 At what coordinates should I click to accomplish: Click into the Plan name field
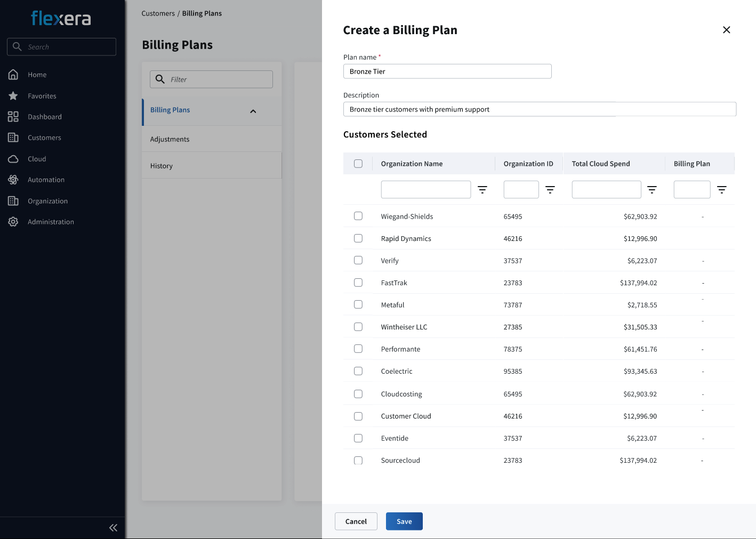coord(447,71)
